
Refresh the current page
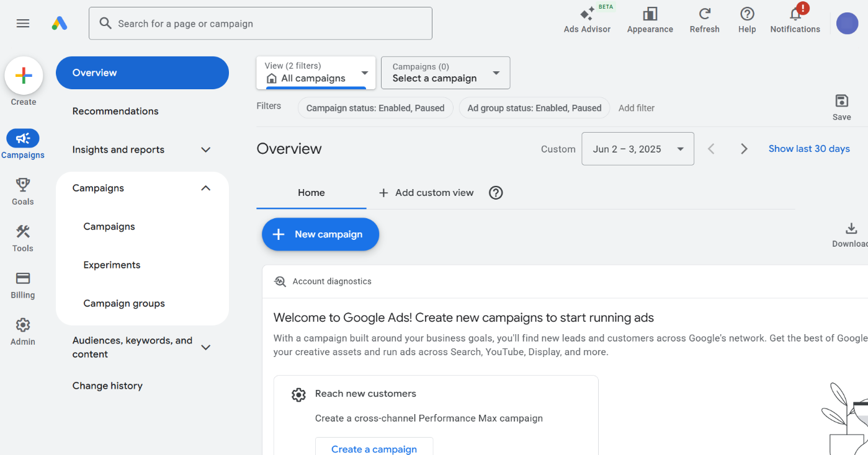pos(704,19)
